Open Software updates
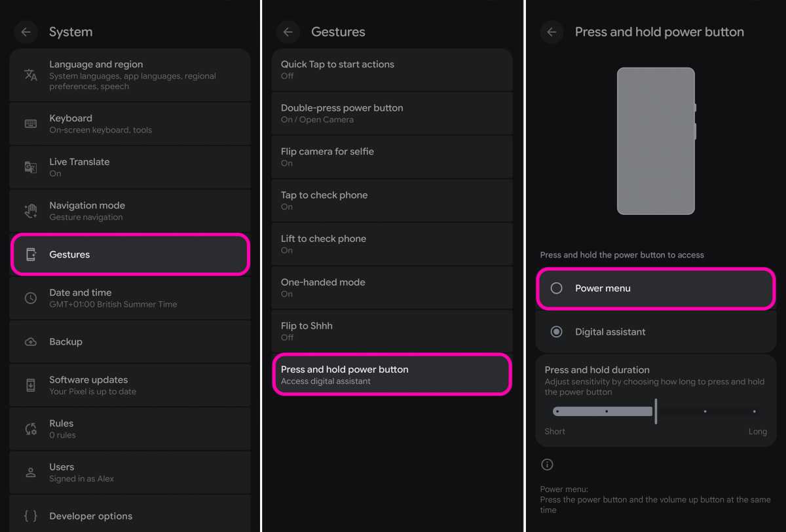Screen dimensions: 786x532 (x=130, y=385)
